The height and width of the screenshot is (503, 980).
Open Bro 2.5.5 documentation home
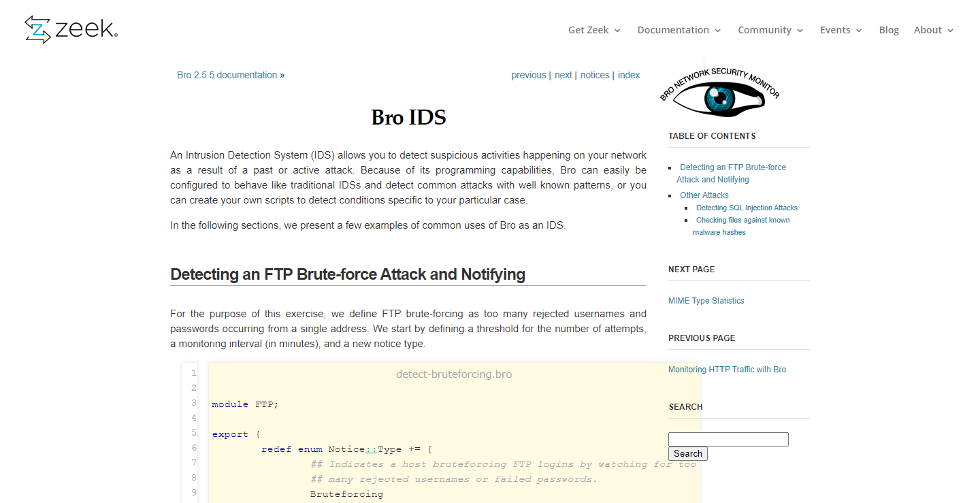point(227,75)
